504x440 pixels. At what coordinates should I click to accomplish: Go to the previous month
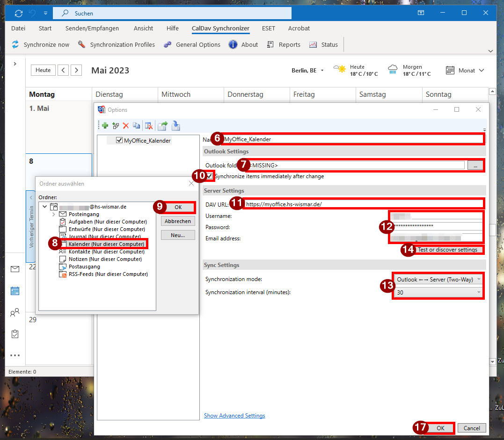click(x=63, y=70)
